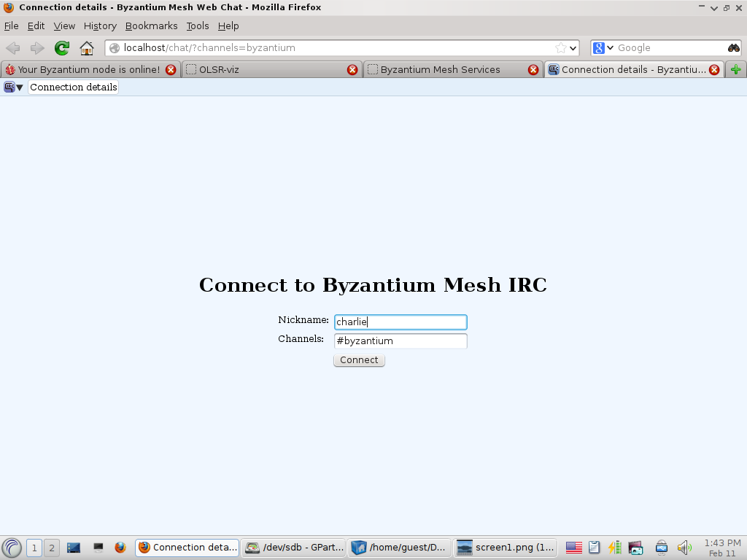Click the Forward navigation arrow

[x=36, y=47]
